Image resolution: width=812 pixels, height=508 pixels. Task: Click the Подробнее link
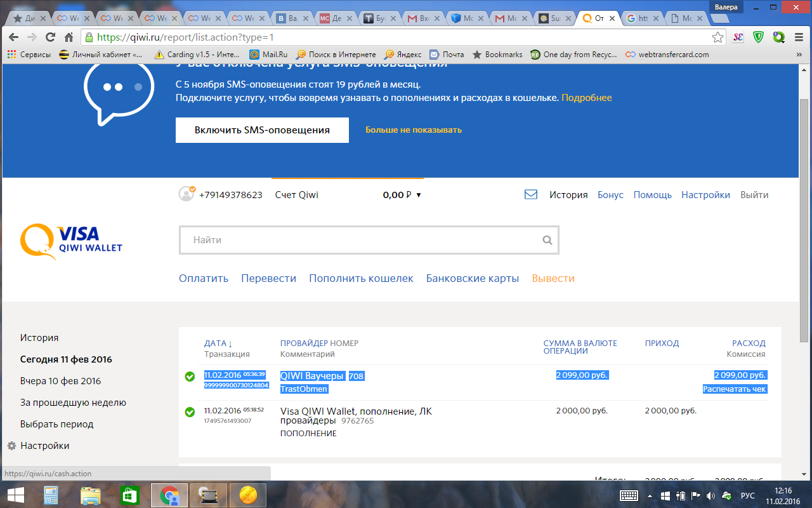[587, 98]
